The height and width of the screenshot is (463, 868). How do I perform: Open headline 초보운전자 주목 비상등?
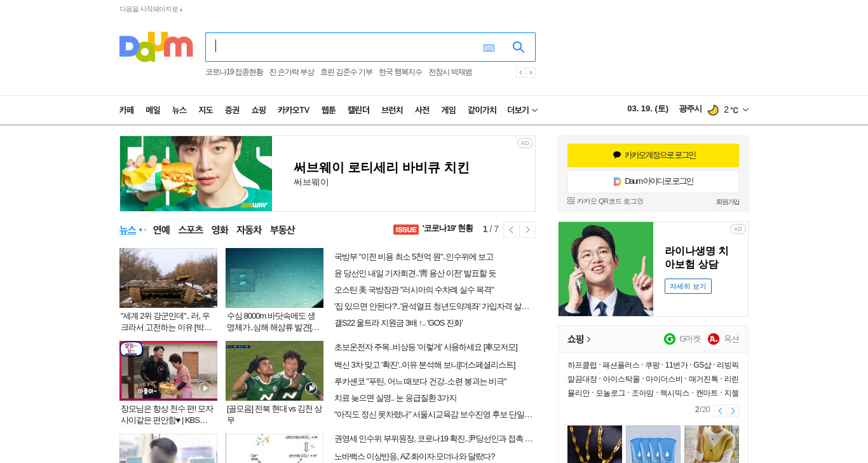click(x=426, y=347)
